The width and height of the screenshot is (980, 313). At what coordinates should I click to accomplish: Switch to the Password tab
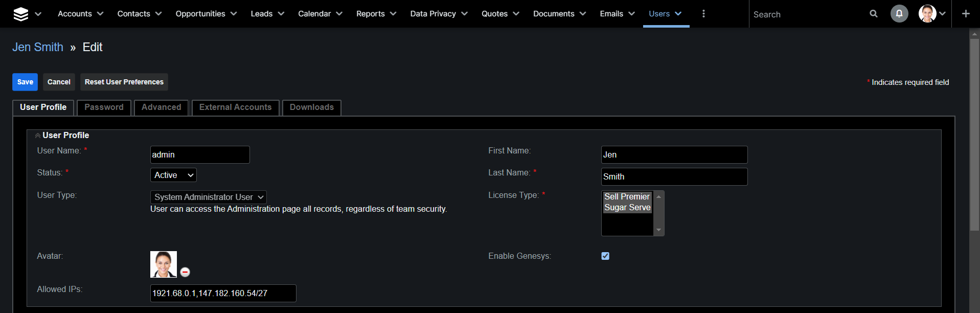pyautogui.click(x=104, y=107)
